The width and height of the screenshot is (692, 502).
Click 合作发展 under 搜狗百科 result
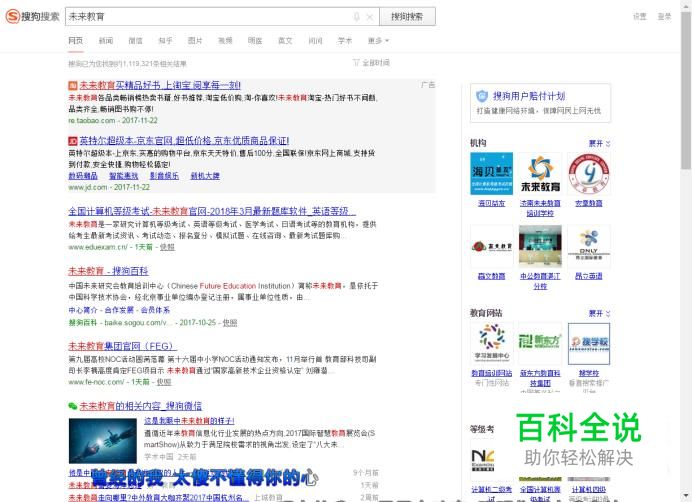[x=119, y=310]
